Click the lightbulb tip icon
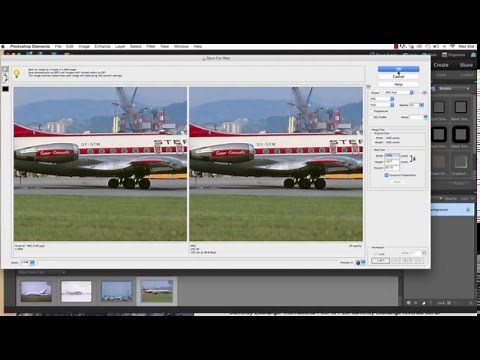480x360 pixels. [16, 73]
